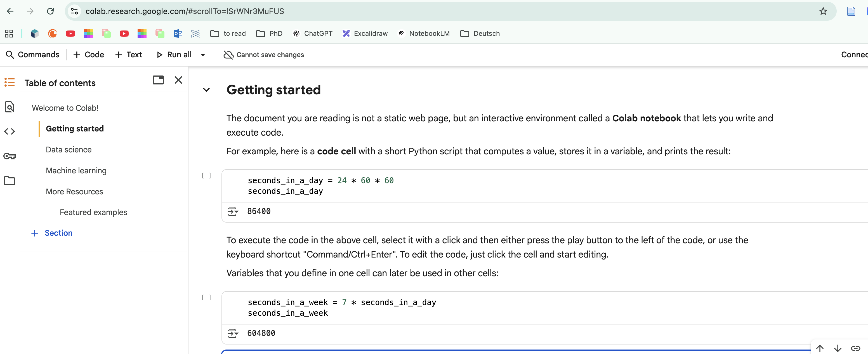View site information icon in address bar

pos(74,11)
